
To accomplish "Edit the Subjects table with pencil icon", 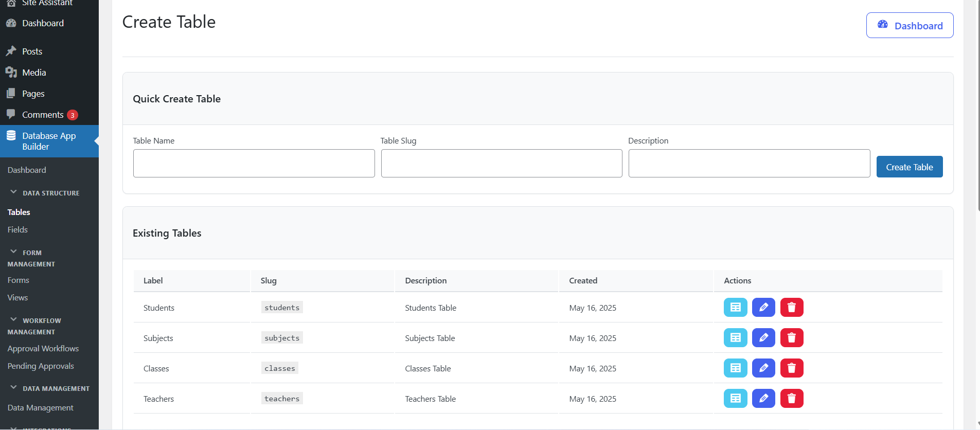I will pos(763,338).
